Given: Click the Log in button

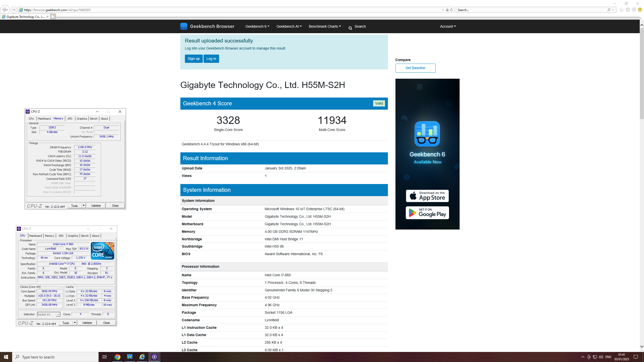Looking at the screenshot, I should click(x=211, y=59).
